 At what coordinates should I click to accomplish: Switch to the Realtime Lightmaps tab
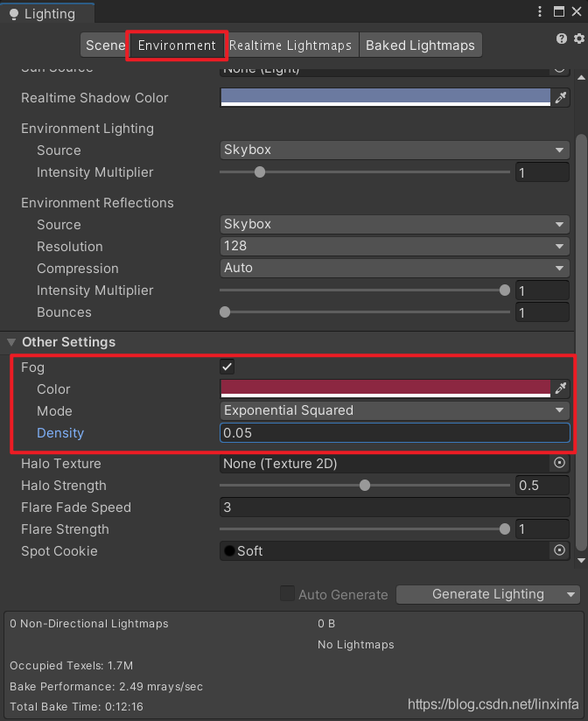(x=290, y=45)
